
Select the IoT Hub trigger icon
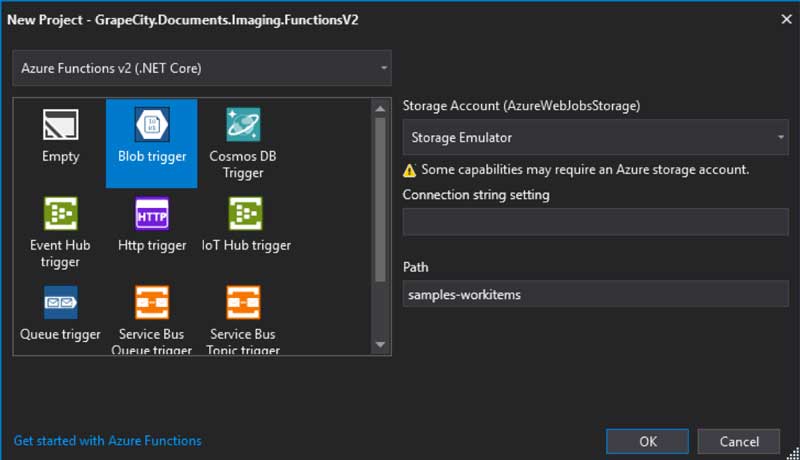tap(245, 214)
